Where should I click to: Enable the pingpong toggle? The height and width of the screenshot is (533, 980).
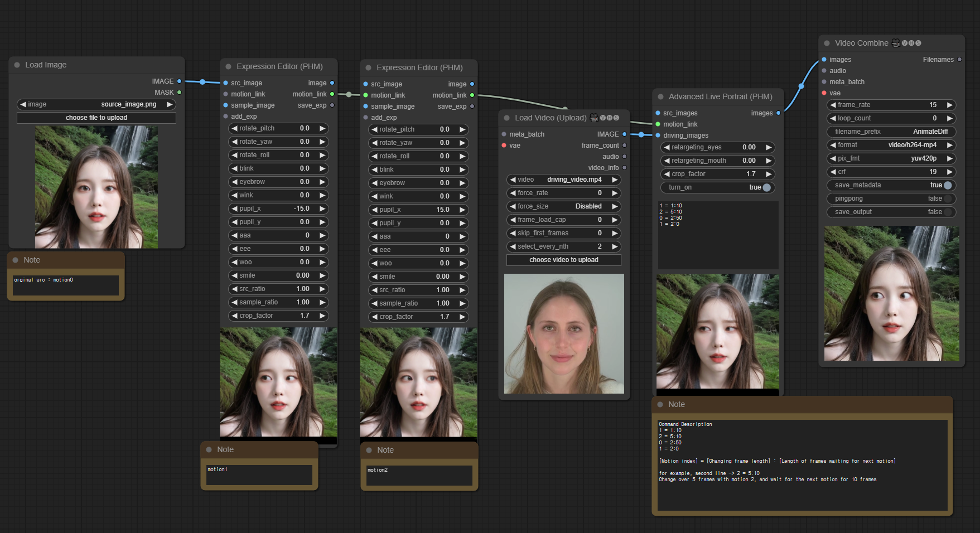point(947,198)
